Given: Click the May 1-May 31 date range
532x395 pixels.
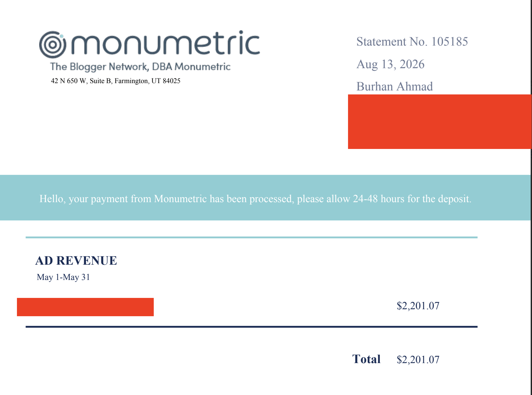Looking at the screenshot, I should [x=63, y=277].
